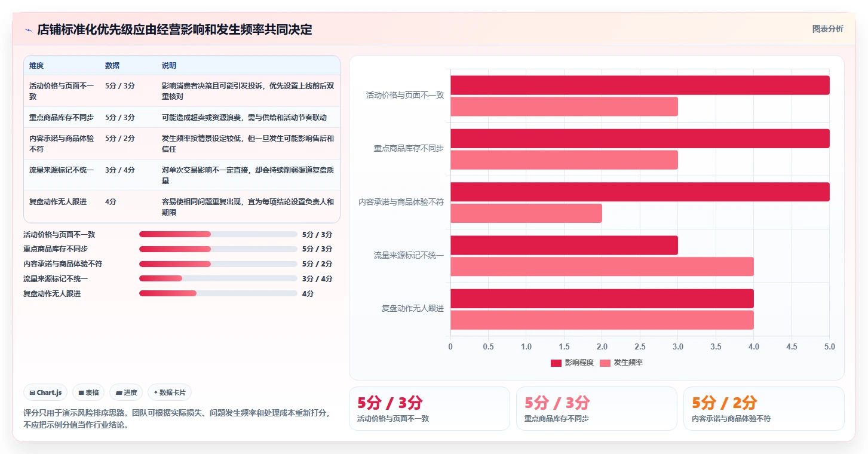Click table cell 活动价格与页面不一致
Image resolution: width=868 pixels, height=454 pixels.
62,91
